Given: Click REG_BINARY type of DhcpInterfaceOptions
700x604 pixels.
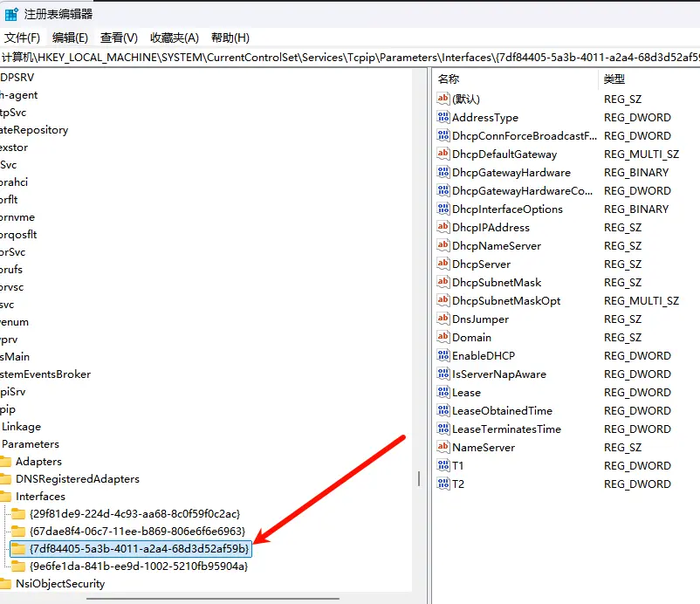Looking at the screenshot, I should [x=636, y=209].
